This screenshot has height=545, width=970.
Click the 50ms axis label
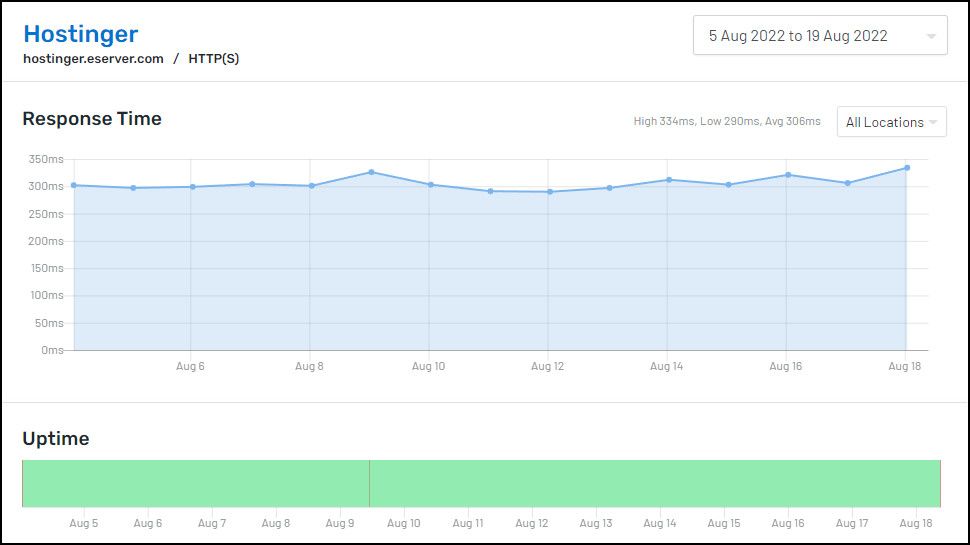click(49, 323)
